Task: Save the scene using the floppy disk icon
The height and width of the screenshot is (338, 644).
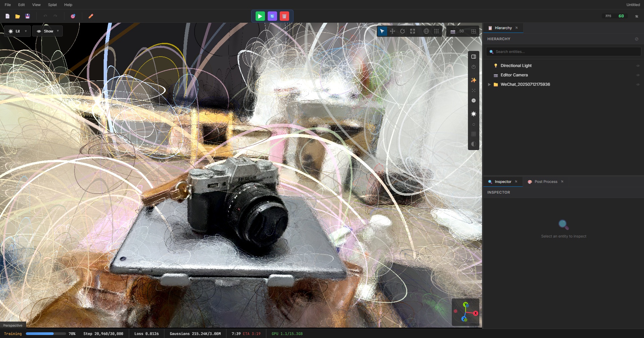Action: pyautogui.click(x=28, y=16)
